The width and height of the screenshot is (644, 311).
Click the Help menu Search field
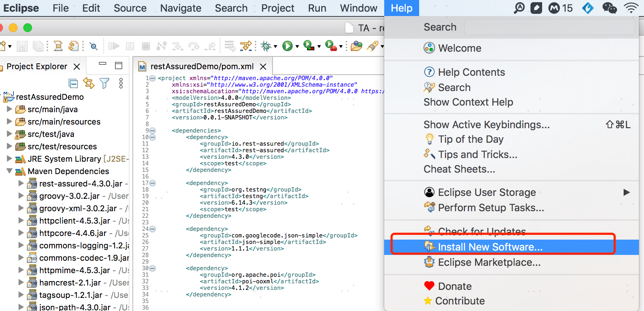549,27
